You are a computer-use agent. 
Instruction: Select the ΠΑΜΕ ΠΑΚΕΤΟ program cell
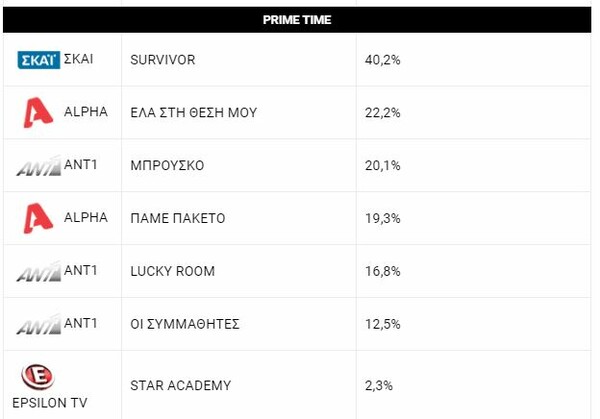[x=176, y=218]
